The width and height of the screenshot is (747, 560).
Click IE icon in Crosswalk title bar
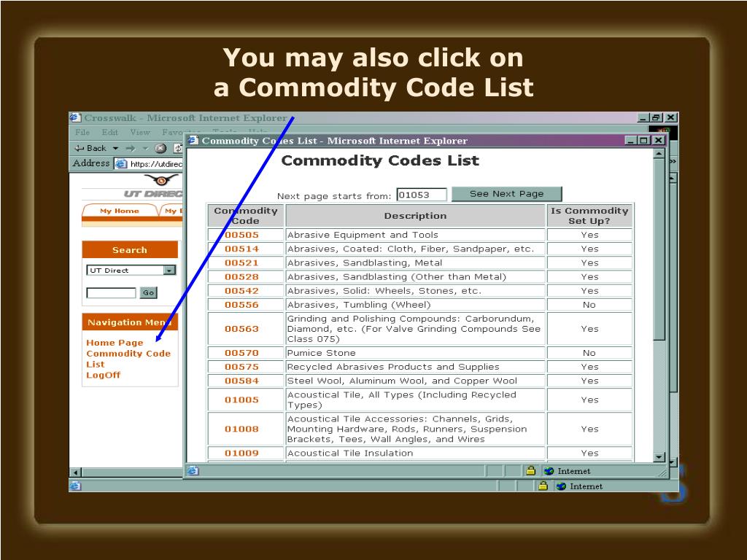coord(75,117)
